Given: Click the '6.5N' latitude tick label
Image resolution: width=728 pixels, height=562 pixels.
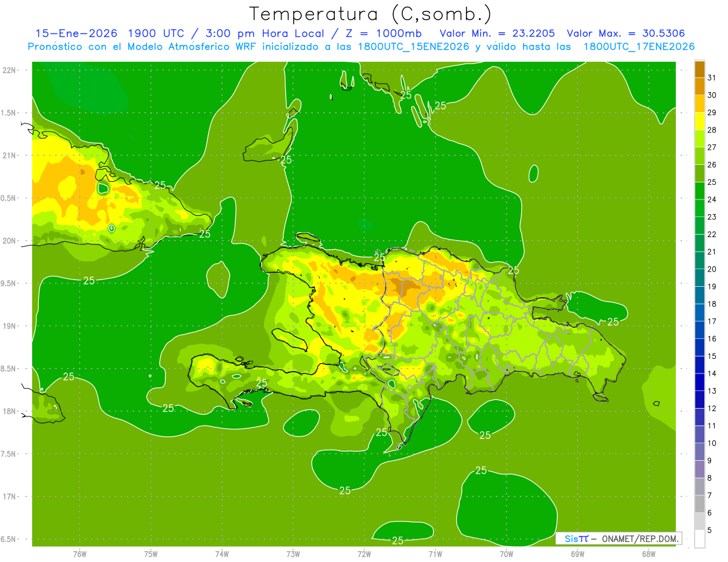Looking at the screenshot, I should (x=9, y=539).
